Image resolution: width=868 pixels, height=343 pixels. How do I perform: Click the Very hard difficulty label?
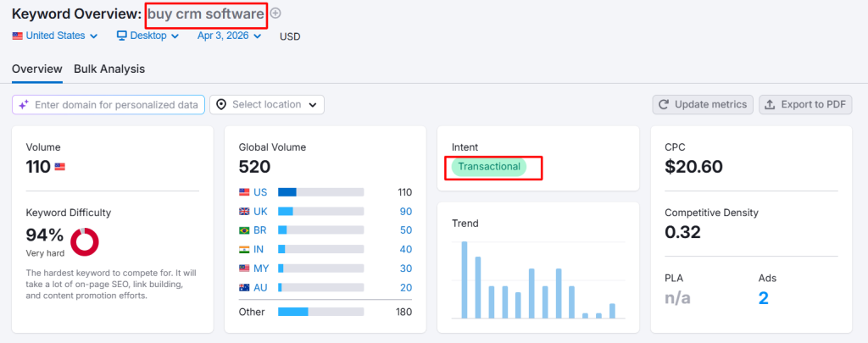click(45, 253)
